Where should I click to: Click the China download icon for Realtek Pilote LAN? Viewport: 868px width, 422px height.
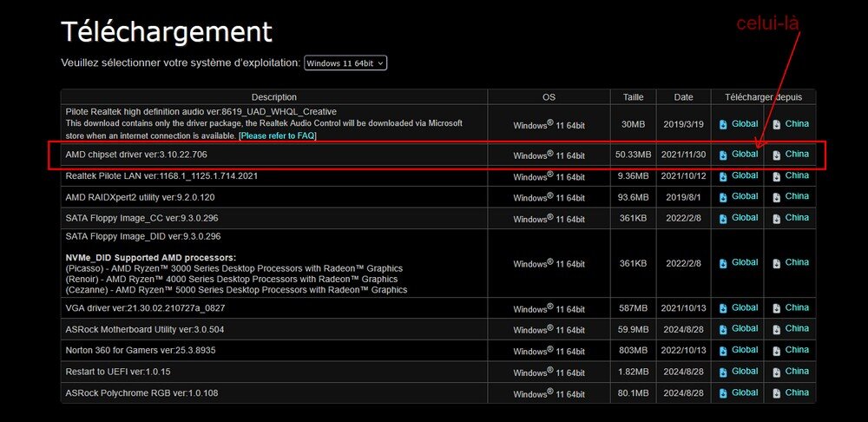click(776, 176)
